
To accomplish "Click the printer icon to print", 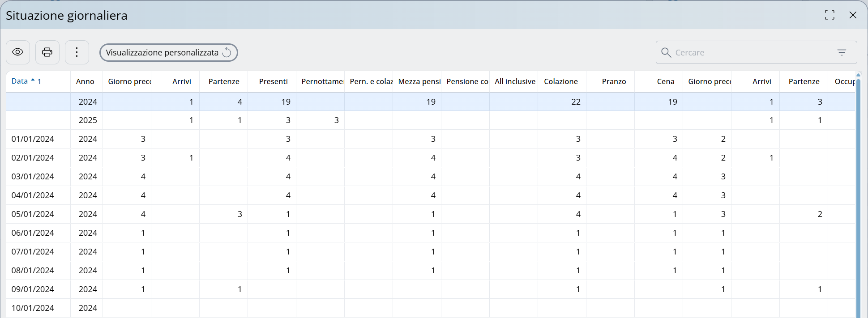I will (47, 52).
